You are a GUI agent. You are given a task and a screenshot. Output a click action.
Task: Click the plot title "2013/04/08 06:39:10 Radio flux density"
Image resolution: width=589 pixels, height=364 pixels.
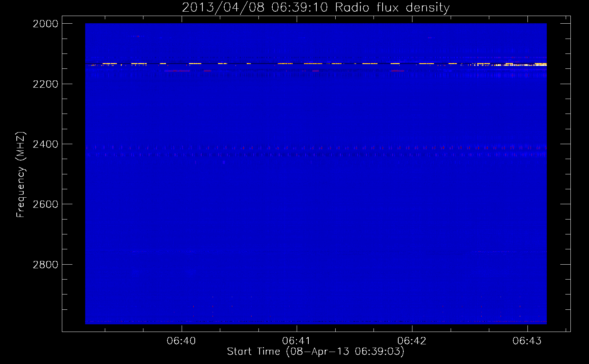(316, 7)
